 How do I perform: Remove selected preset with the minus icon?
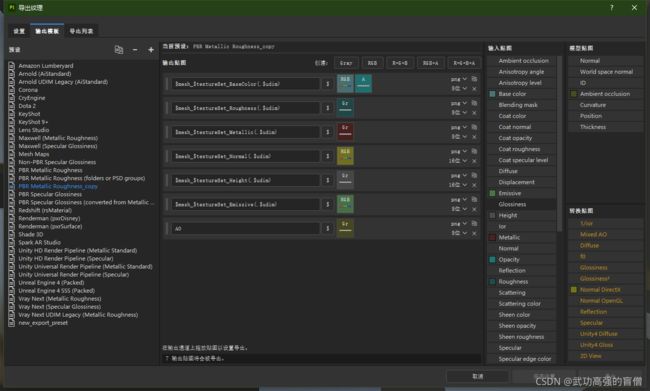pyautogui.click(x=135, y=50)
